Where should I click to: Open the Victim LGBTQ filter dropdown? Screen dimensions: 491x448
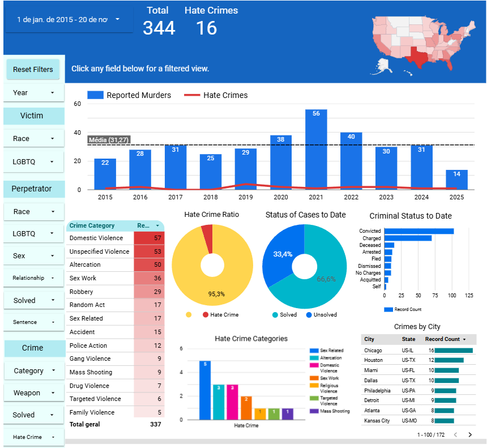coord(33,162)
